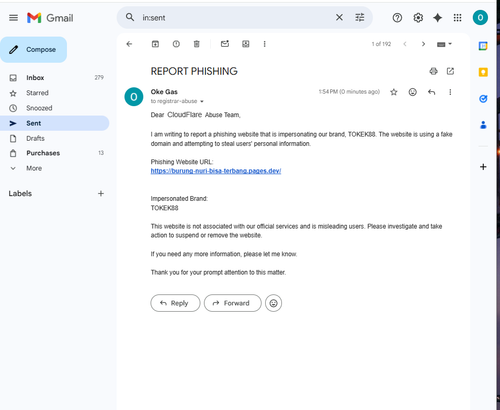Open Google Keep in the side panel
This screenshot has height=410, width=500.
coord(483,72)
